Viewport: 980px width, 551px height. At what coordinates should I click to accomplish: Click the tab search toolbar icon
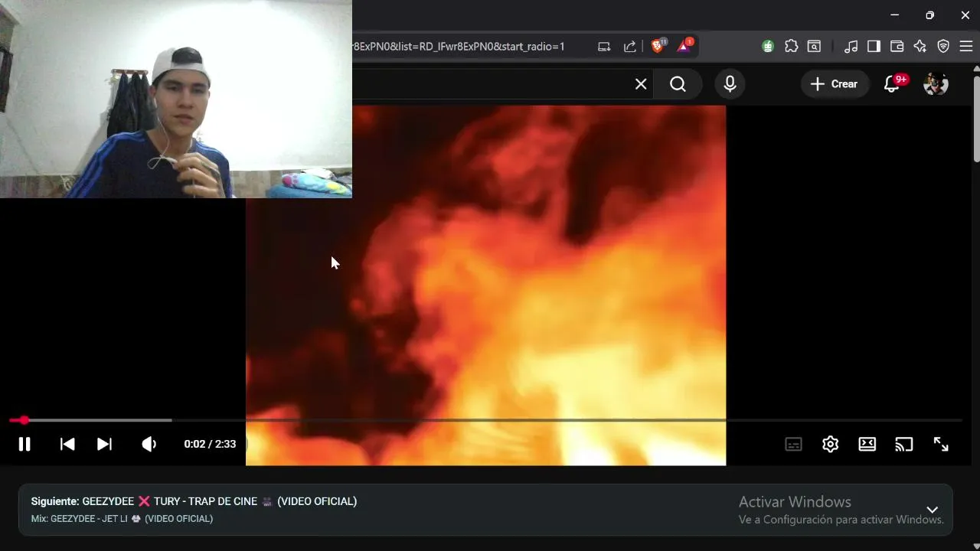[815, 47]
